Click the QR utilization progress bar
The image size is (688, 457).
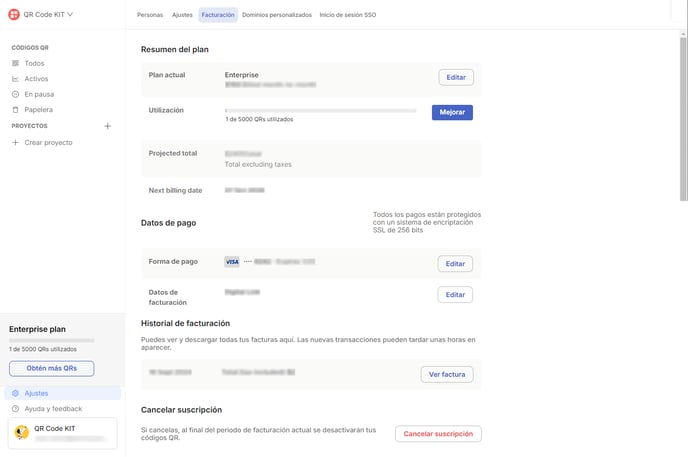tap(320, 110)
